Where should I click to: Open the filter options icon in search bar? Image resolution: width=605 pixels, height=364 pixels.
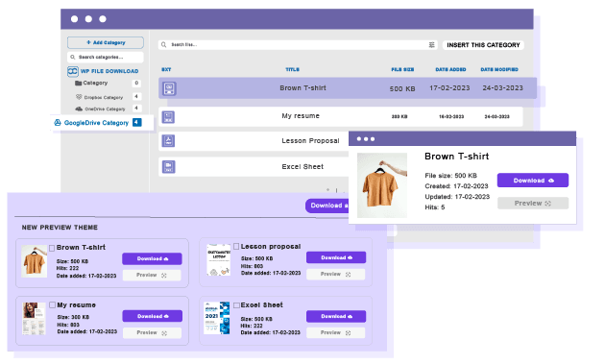pos(432,45)
